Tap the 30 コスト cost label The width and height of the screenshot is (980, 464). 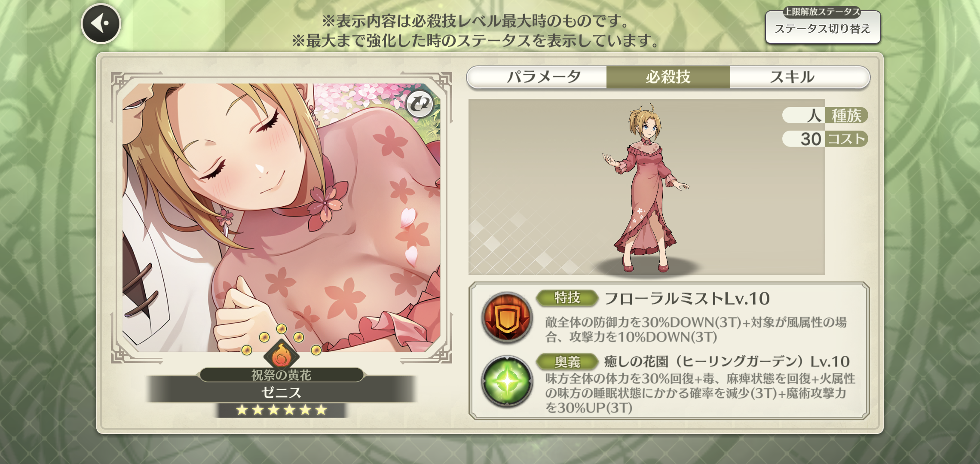825,139
